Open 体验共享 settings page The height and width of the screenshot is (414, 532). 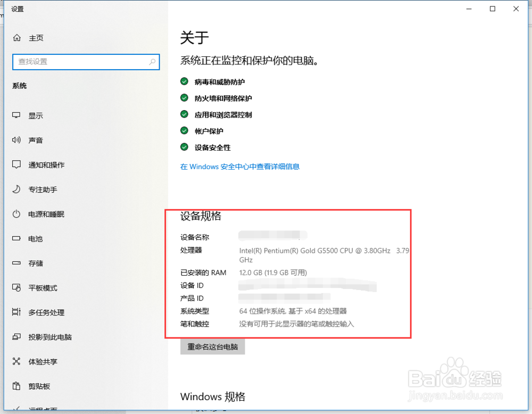pyautogui.click(x=43, y=362)
